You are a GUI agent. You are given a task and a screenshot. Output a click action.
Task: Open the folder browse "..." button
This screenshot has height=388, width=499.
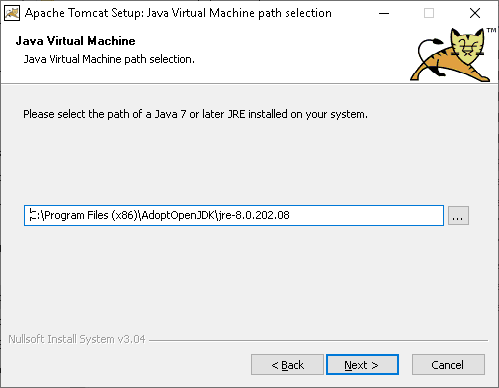click(458, 215)
